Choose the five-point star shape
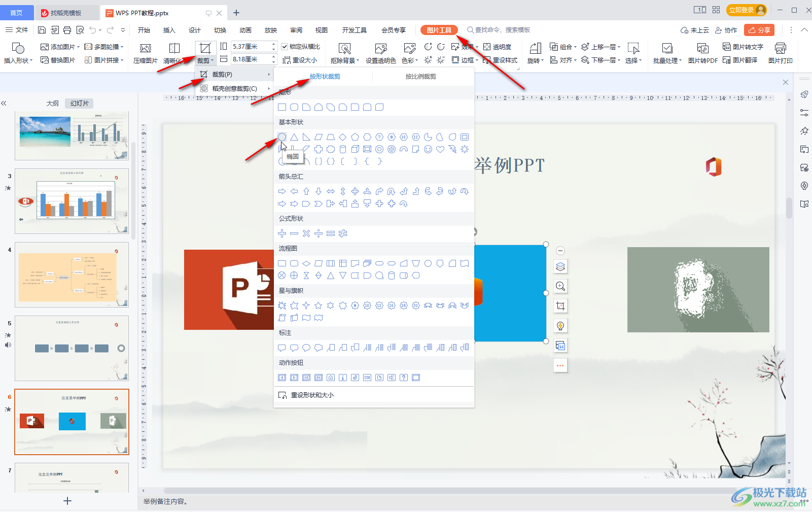Viewport: 812px width, 512px height. [x=319, y=305]
